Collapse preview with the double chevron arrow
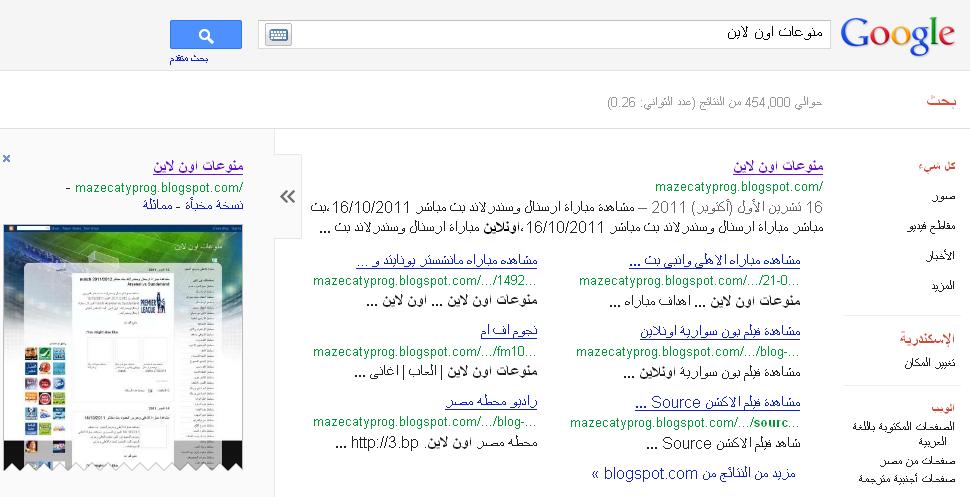The height and width of the screenshot is (497, 970). click(288, 197)
